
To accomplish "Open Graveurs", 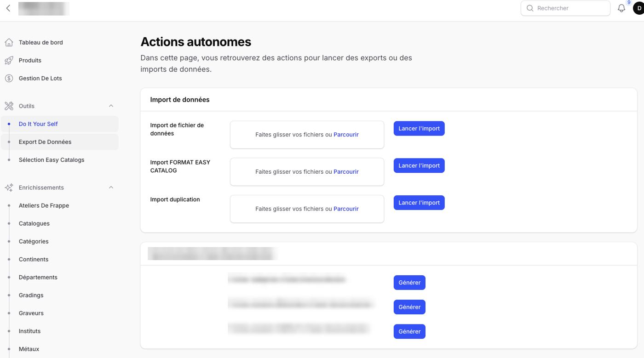I will [x=31, y=313].
